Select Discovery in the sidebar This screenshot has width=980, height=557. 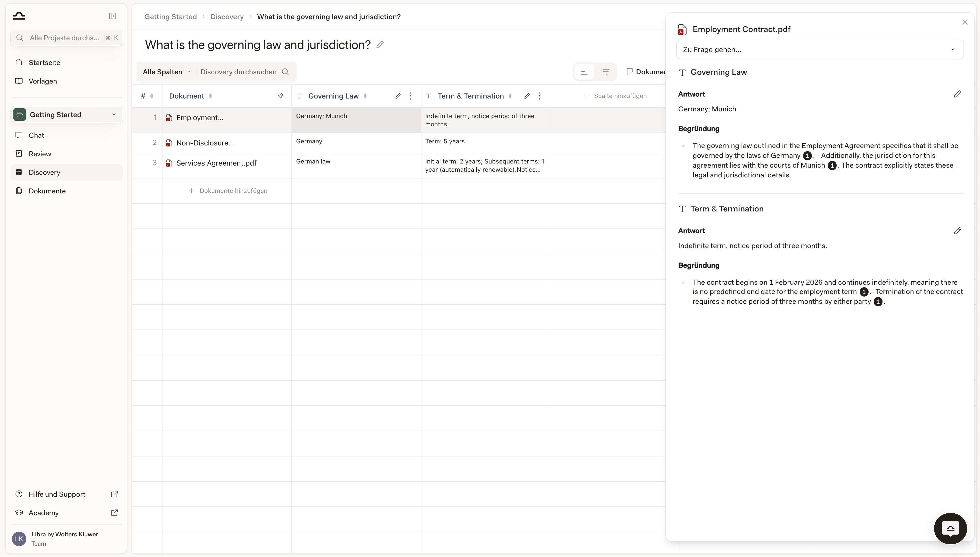point(67,172)
